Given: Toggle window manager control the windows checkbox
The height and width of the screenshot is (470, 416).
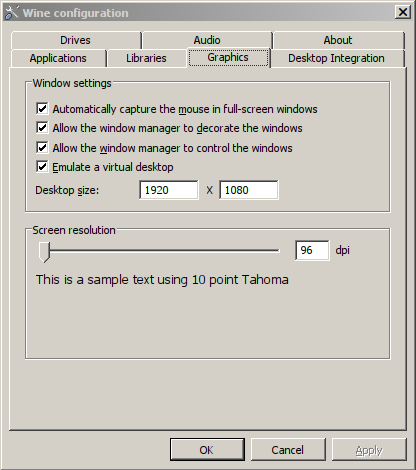Looking at the screenshot, I should click(x=42, y=147).
